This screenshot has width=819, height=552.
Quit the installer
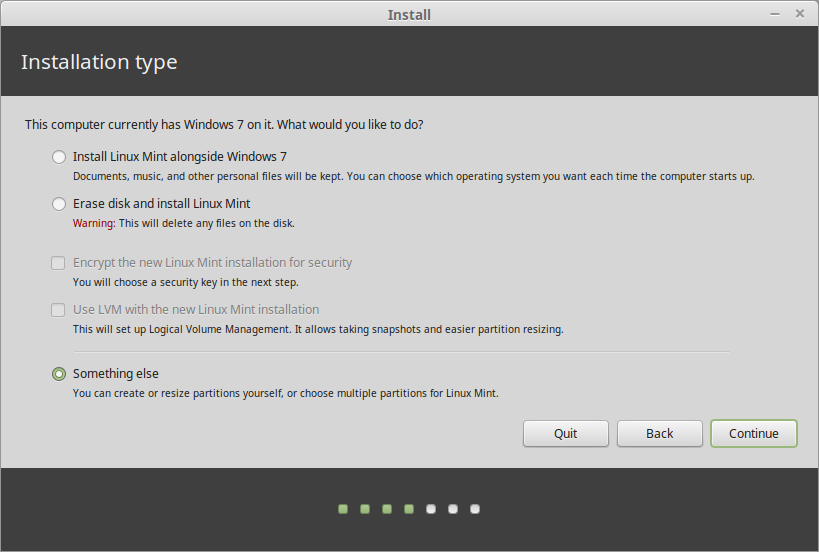pyautogui.click(x=566, y=433)
